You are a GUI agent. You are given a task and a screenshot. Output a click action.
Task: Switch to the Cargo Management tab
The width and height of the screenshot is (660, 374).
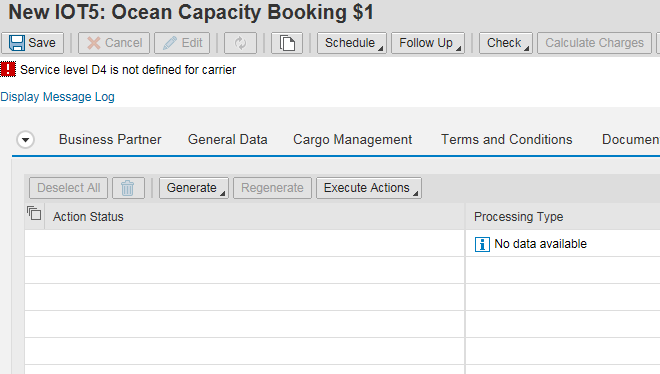[352, 140]
